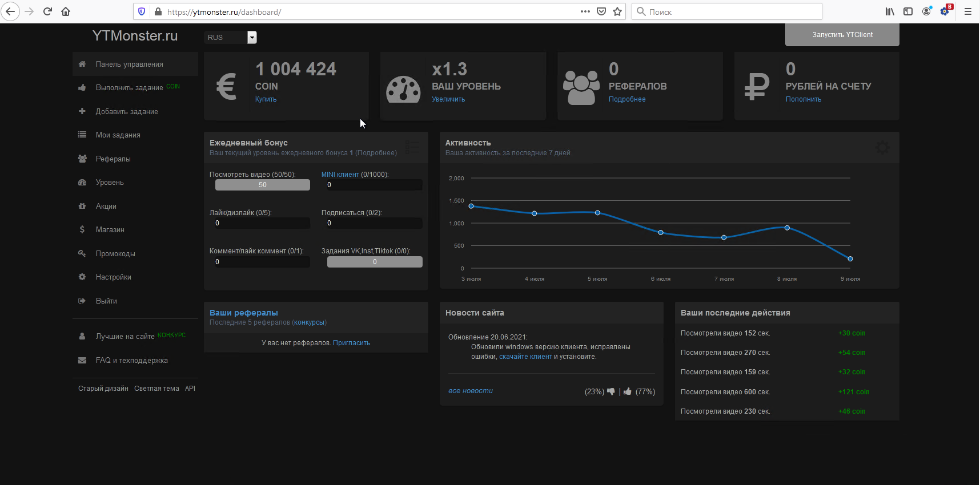This screenshot has height=485, width=980.
Task: Click the site lock padlock icon
Action: [x=158, y=11]
